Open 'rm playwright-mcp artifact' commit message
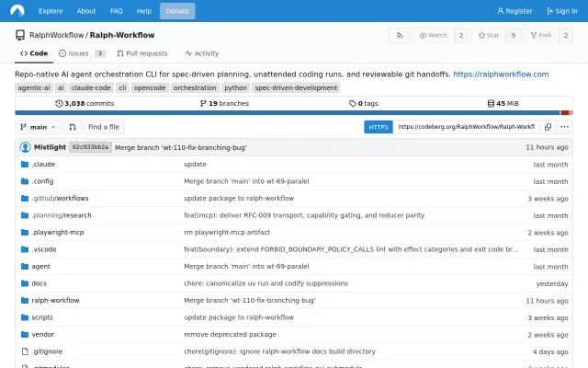This screenshot has width=588, height=368. 227,233
